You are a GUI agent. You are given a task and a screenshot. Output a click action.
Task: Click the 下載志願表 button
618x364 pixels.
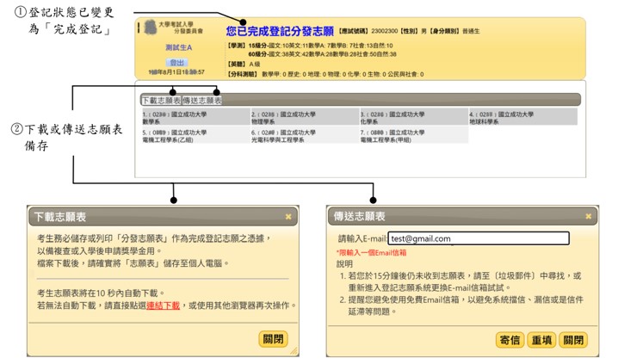[x=161, y=101]
